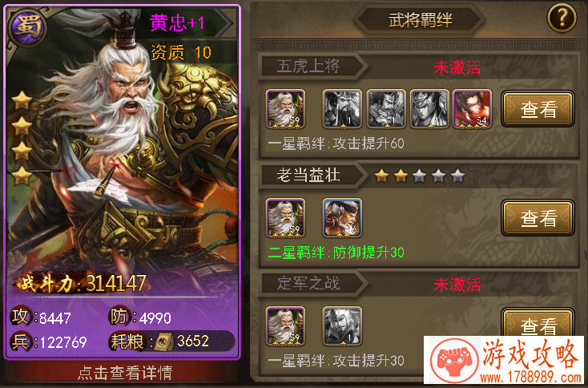Click the 武将羁绊 title banner
Screen dimensions: 588x388
(420, 19)
